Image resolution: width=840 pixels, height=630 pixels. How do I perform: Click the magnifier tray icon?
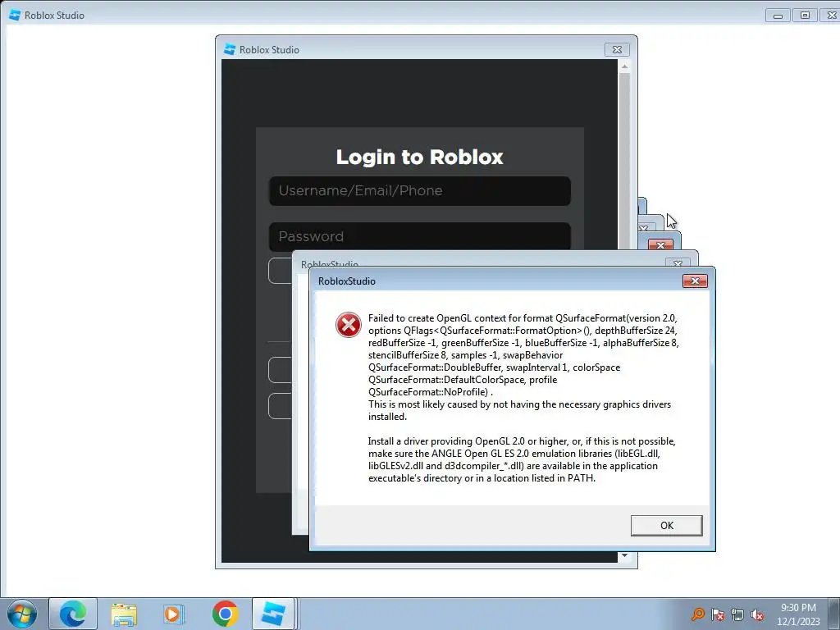click(x=697, y=614)
